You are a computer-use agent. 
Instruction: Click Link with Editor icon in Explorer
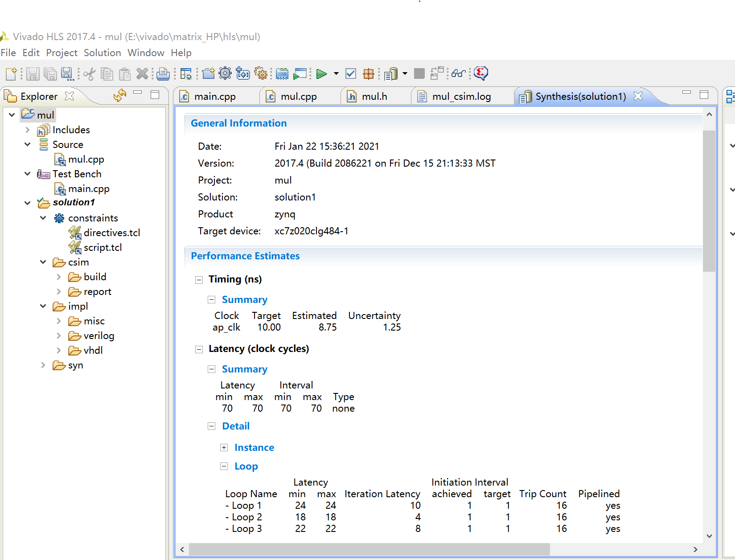point(120,95)
